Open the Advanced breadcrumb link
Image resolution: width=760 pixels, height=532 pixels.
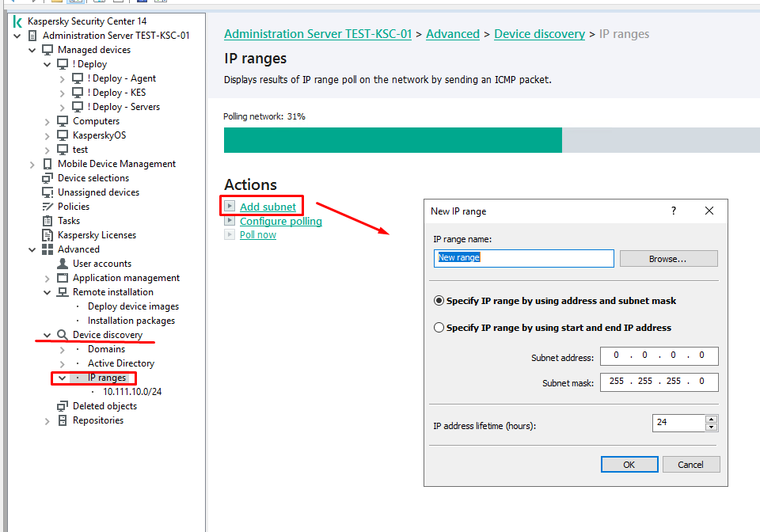pyautogui.click(x=453, y=34)
